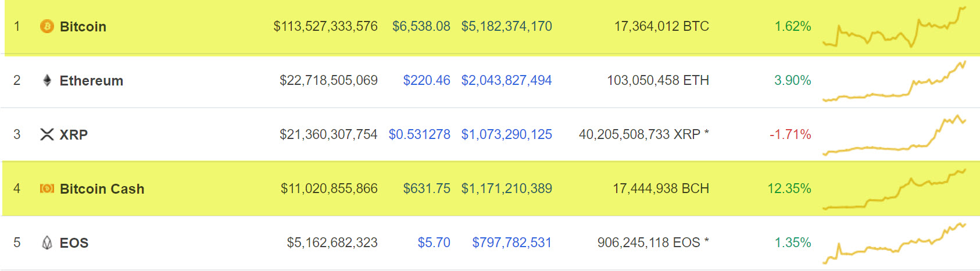Open the Ethereum name link
980x271 pixels.
click(91, 81)
